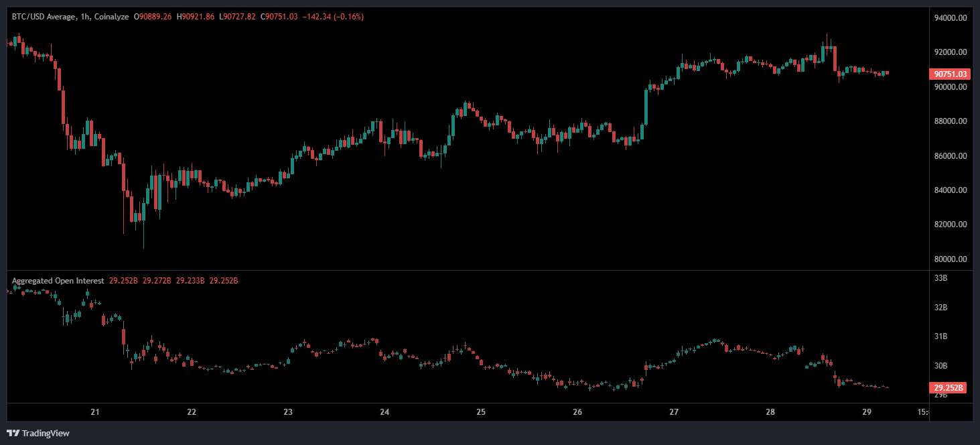Select date 27 on the time axis
This screenshot has width=980, height=445.
(674, 411)
